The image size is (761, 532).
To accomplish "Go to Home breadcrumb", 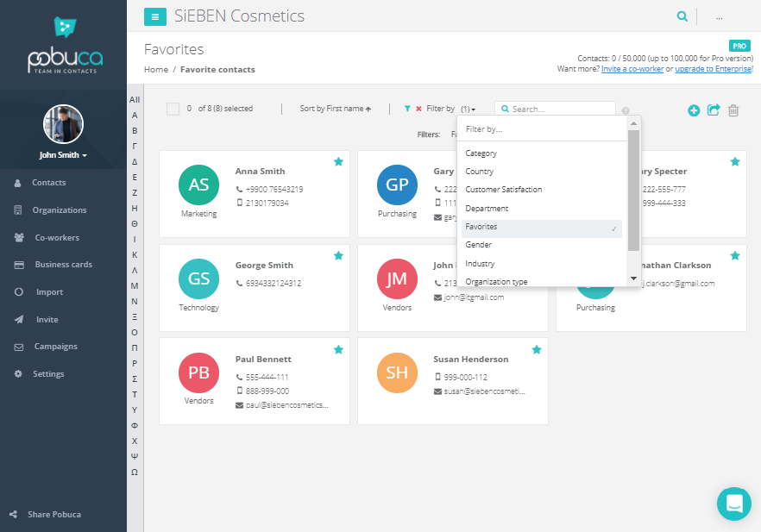I will [x=156, y=69].
